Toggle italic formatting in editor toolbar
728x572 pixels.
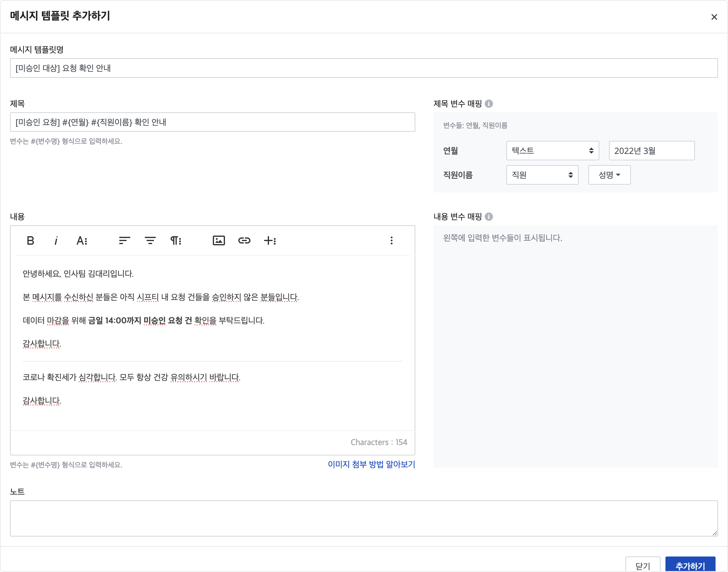pos(56,240)
